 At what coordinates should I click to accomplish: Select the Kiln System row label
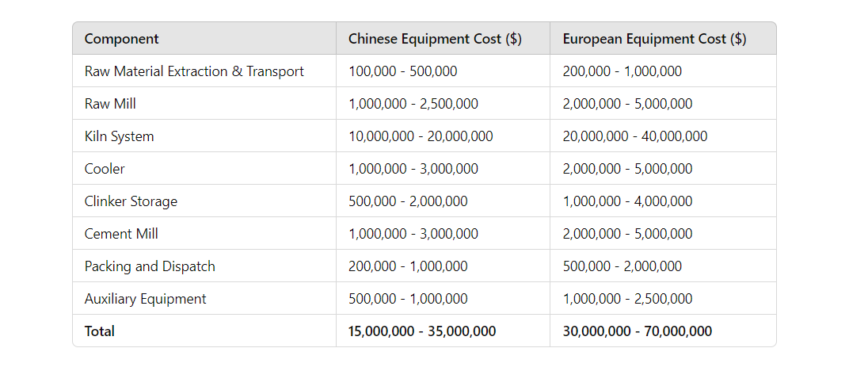(119, 136)
